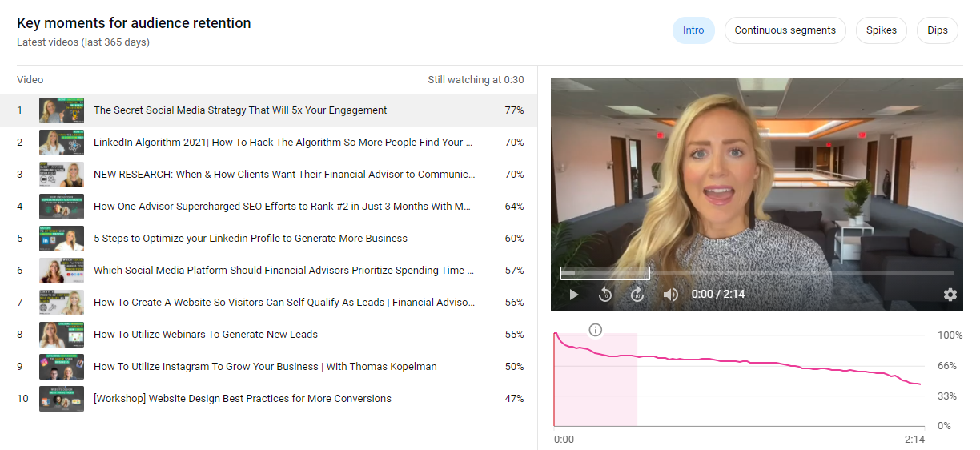
Task: Click the 33% axis label
Action: pyautogui.click(x=947, y=396)
